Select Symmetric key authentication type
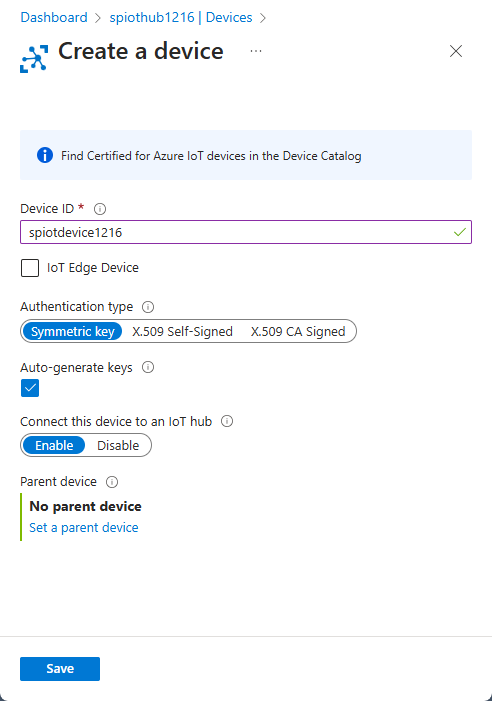This screenshot has height=701, width=492. pos(72,331)
